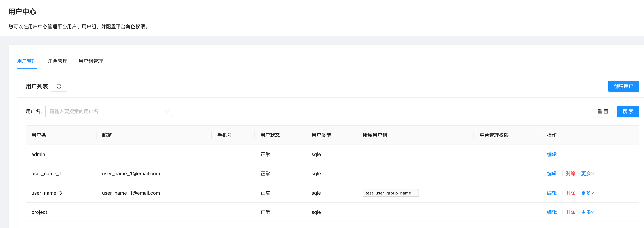Delete user_name_1
644x228 pixels.
(x=570, y=174)
